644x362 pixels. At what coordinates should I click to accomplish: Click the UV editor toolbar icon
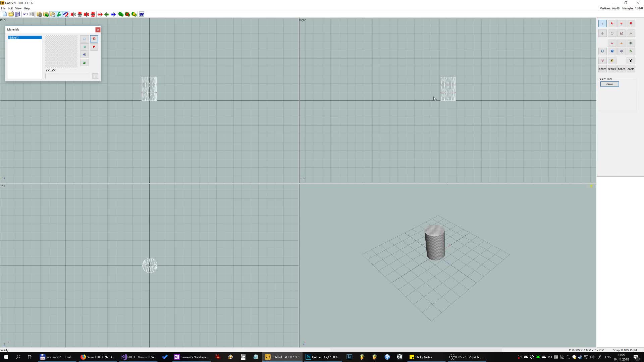point(142,14)
